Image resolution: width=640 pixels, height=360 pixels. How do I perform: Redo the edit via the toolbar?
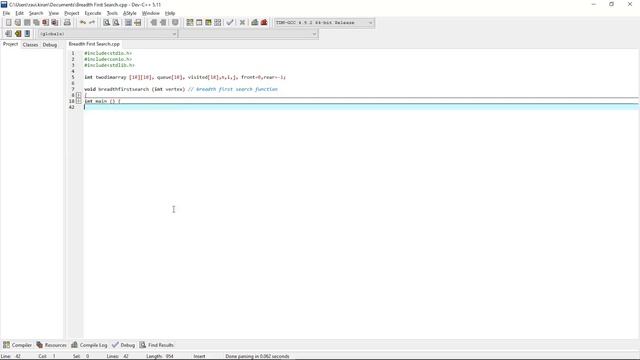click(92, 22)
